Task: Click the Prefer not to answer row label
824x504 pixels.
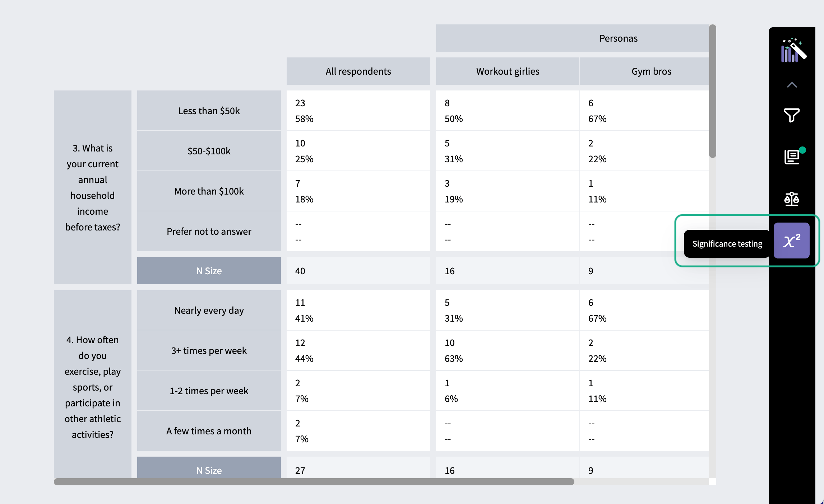Action: tap(209, 231)
